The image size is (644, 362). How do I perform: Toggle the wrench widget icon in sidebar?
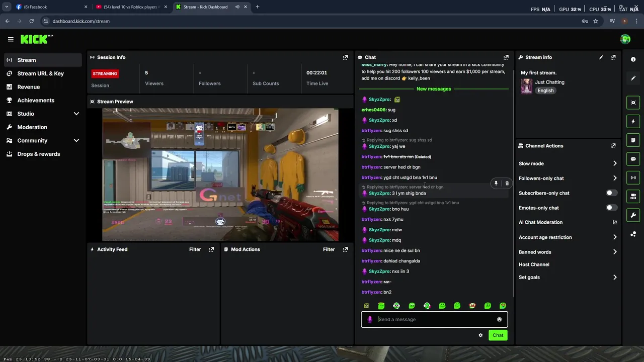633,215
